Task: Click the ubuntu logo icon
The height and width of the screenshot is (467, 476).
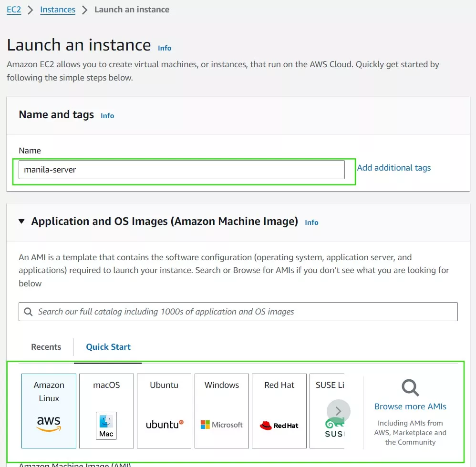Action: tap(165, 424)
